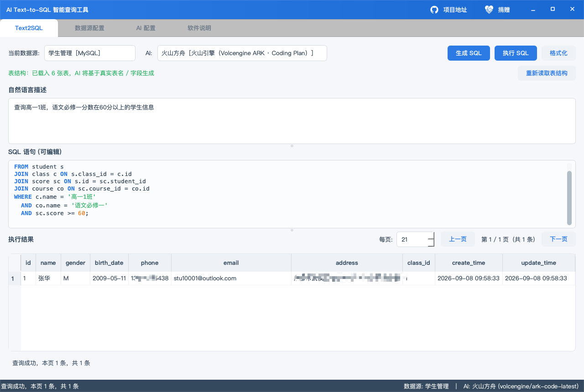
Task: Click the 表结构 loaded status text
Action: click(81, 73)
